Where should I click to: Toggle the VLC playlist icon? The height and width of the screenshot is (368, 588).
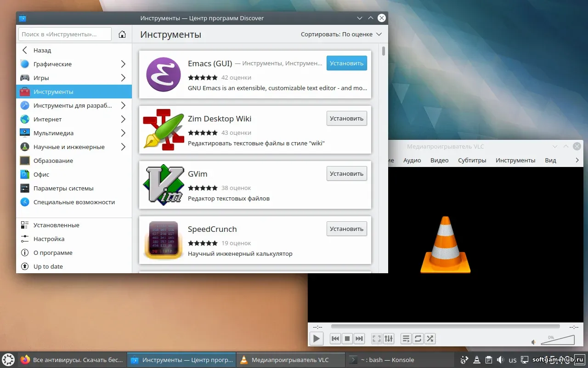[406, 339]
